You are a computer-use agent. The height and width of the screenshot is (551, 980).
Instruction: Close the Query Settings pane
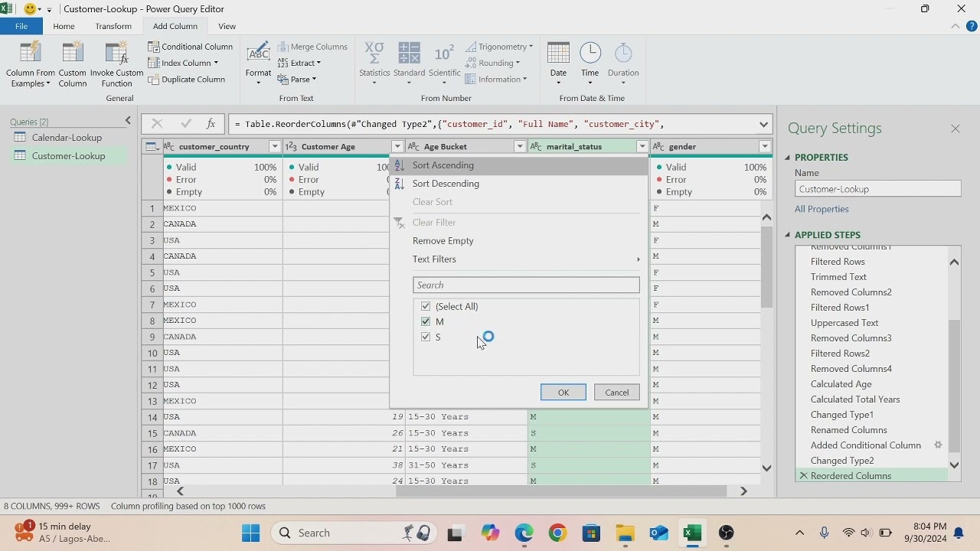(955, 129)
